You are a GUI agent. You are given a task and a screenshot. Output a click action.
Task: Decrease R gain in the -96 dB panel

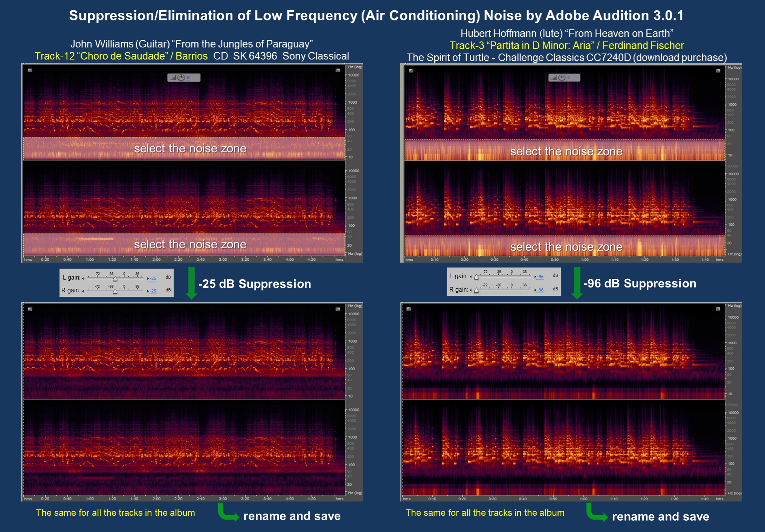[x=470, y=290]
